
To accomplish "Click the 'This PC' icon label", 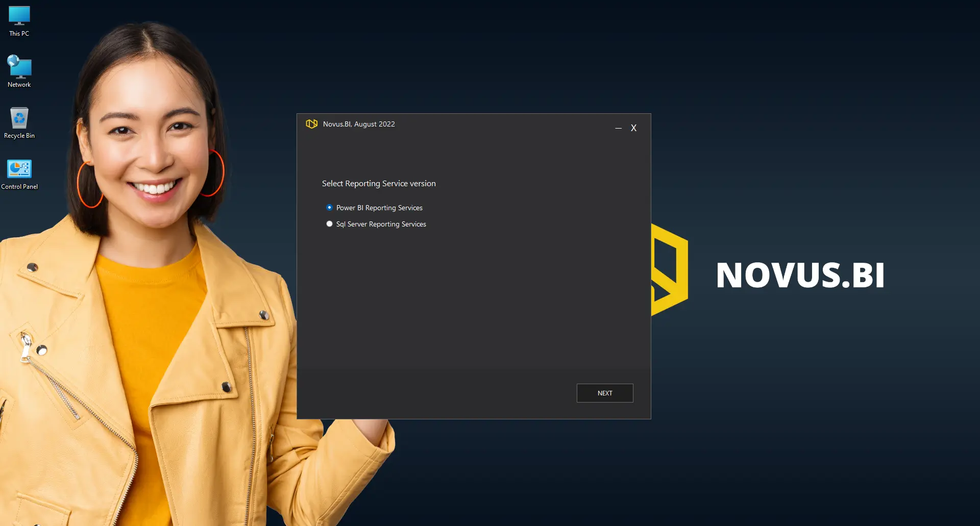I will 19,34.
